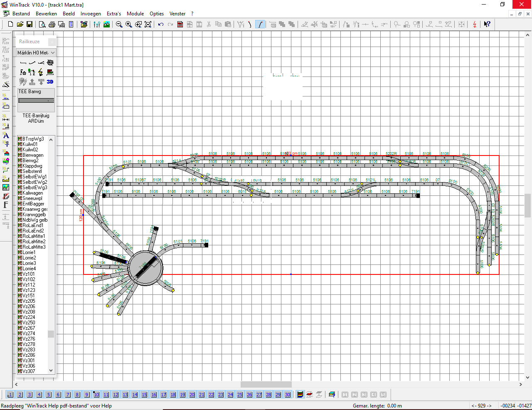Image resolution: width=532 pixels, height=410 pixels.
Task: Click the layers stack icon after layer 30
Action: (x=300, y=395)
